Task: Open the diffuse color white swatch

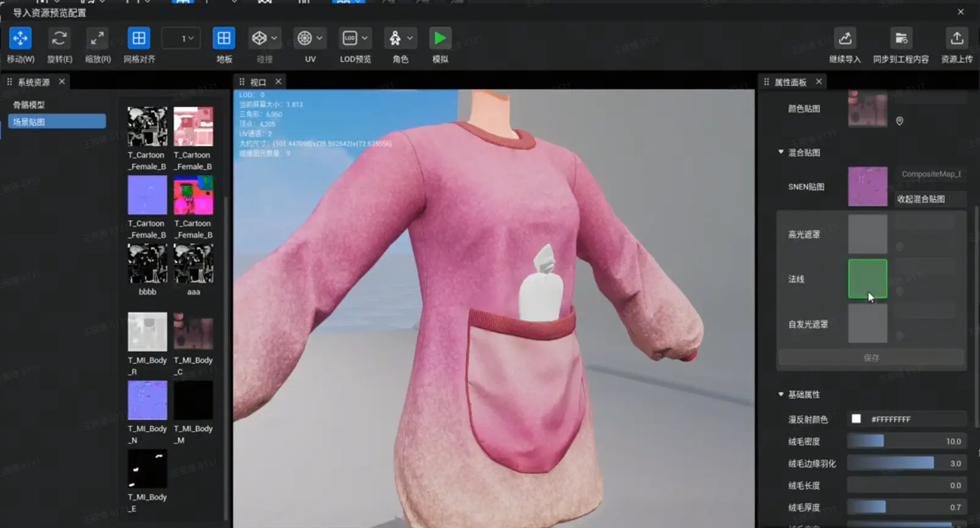Action: [x=856, y=419]
